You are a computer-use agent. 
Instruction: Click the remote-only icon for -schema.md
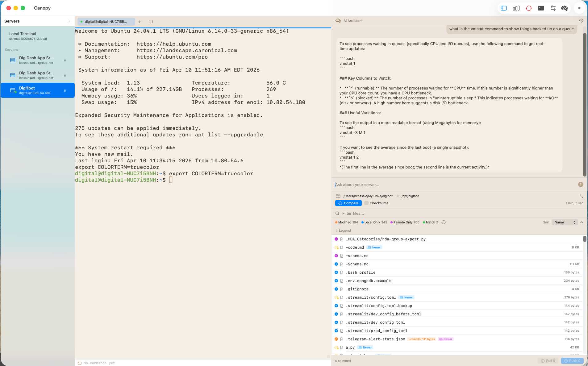click(x=336, y=256)
